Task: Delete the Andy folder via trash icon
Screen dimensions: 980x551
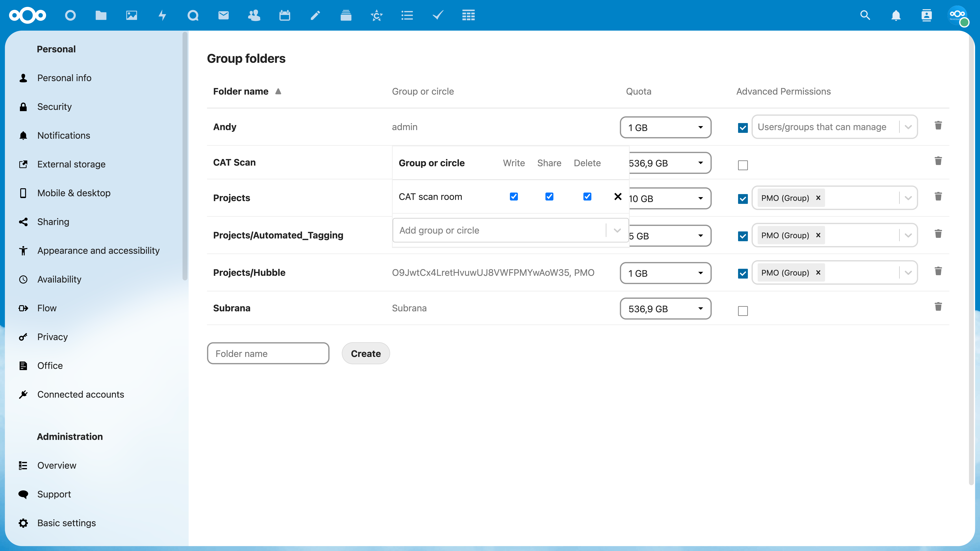Action: pos(938,126)
